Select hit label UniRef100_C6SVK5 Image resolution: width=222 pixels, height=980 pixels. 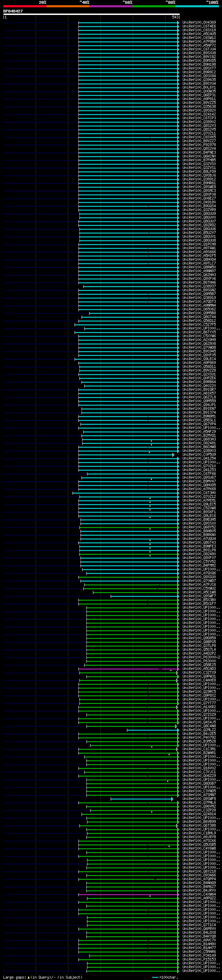click(199, 137)
